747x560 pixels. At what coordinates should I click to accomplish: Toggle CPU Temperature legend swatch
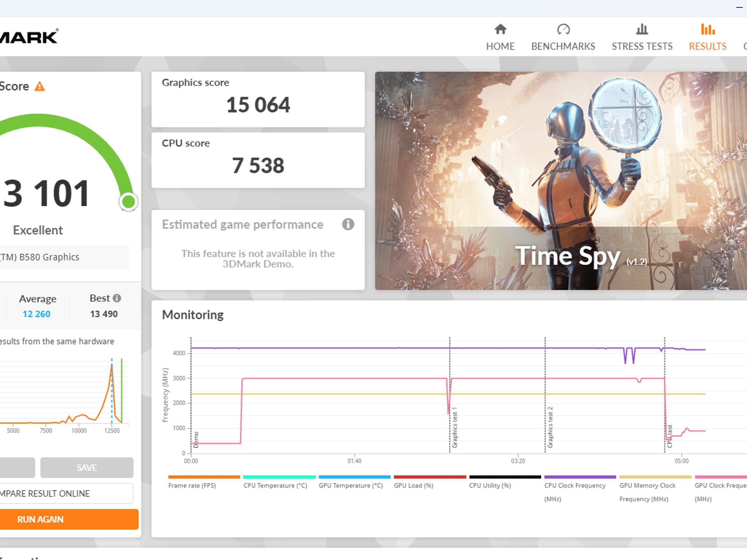tap(279, 477)
